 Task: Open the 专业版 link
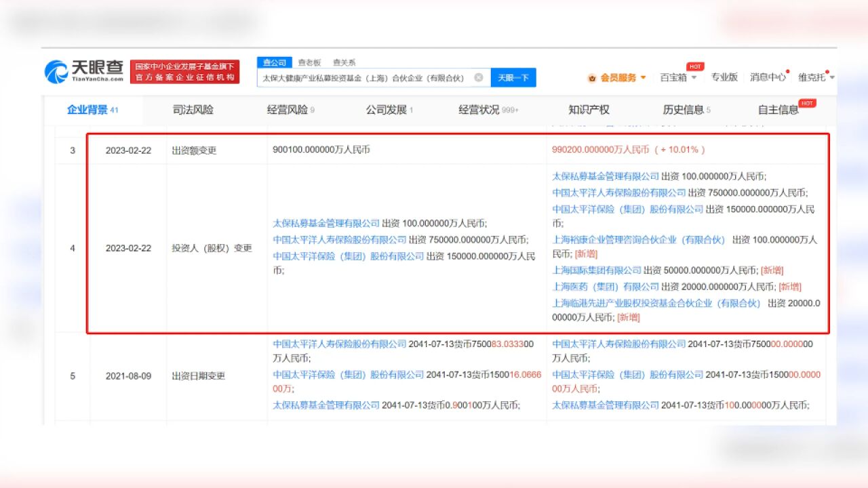coord(724,77)
